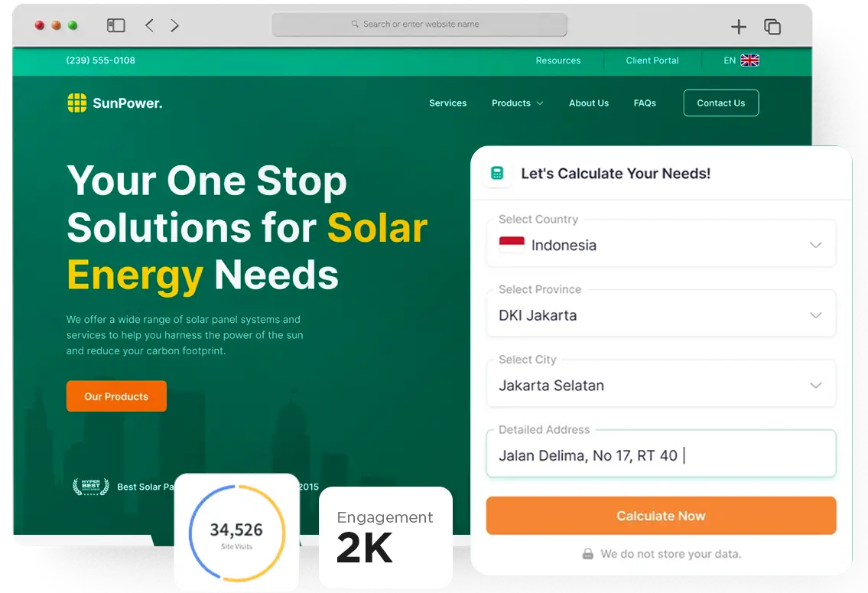Open the FAQs page
This screenshot has height=593, width=868.
point(645,103)
